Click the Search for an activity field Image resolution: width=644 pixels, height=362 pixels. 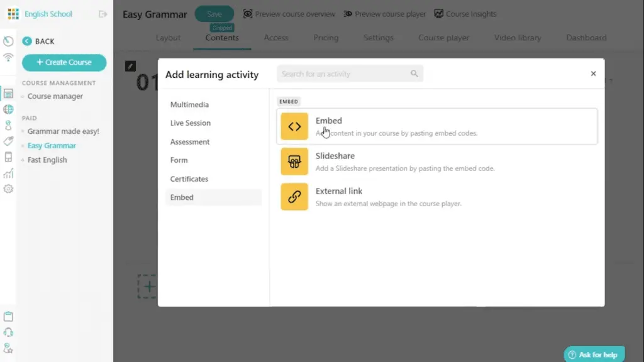[x=350, y=74]
